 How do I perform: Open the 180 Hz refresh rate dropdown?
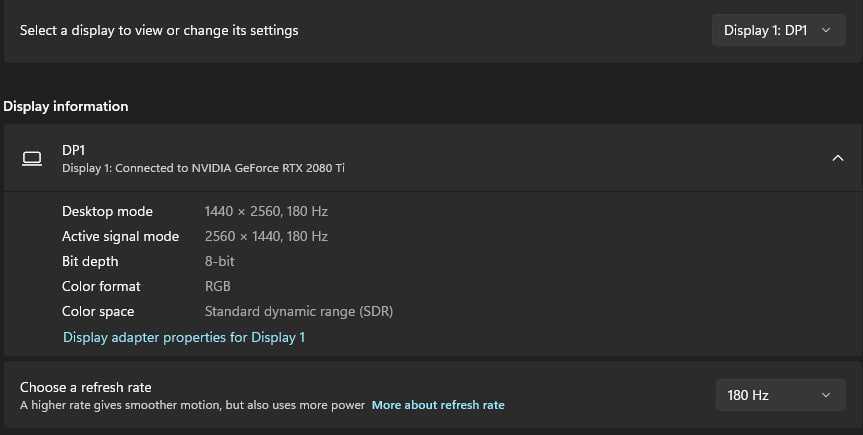point(779,395)
